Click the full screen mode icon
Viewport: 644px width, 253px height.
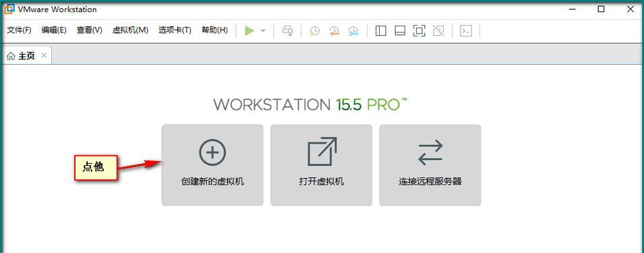point(419,31)
